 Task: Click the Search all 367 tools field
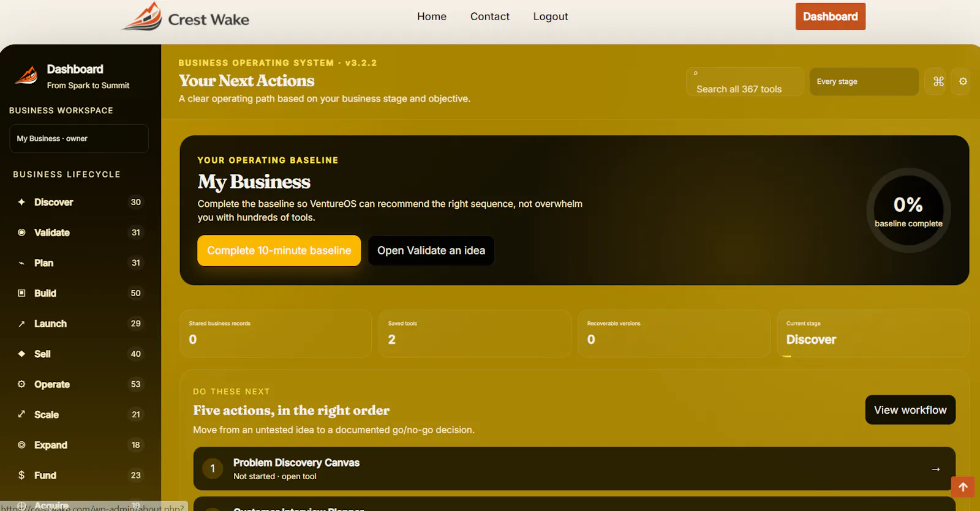(x=745, y=81)
